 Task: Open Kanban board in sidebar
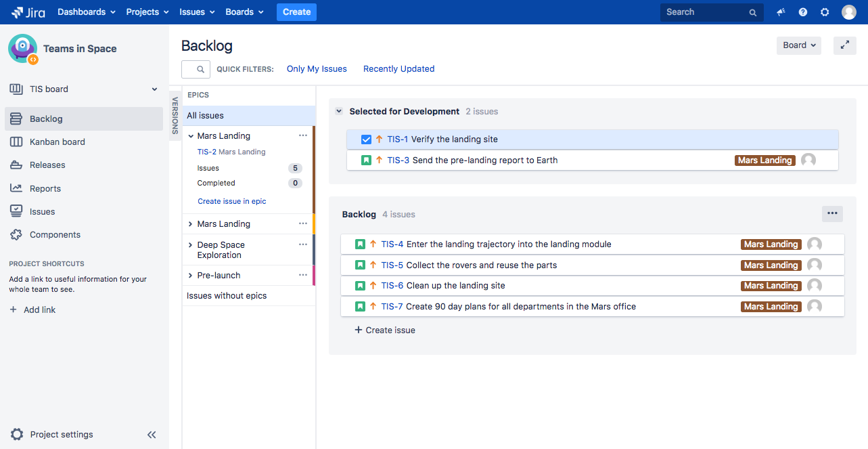[x=84, y=142]
